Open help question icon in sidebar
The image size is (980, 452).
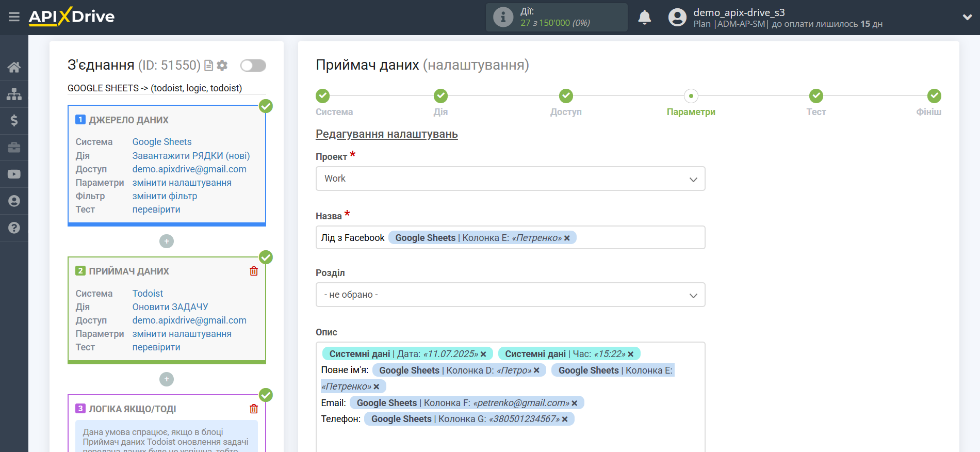click(14, 228)
